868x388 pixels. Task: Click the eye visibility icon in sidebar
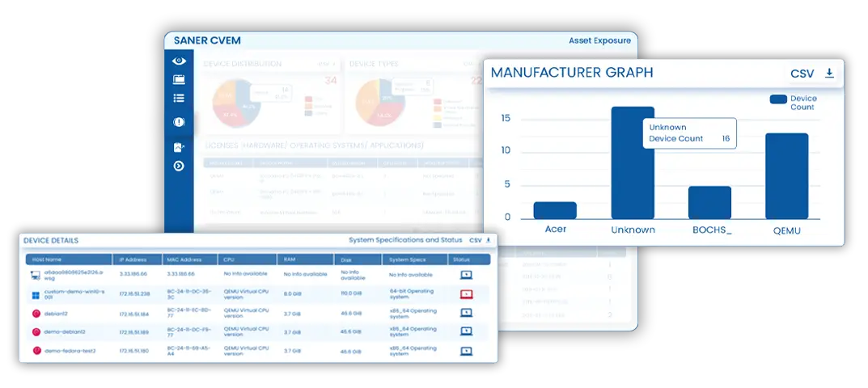pyautogui.click(x=179, y=61)
